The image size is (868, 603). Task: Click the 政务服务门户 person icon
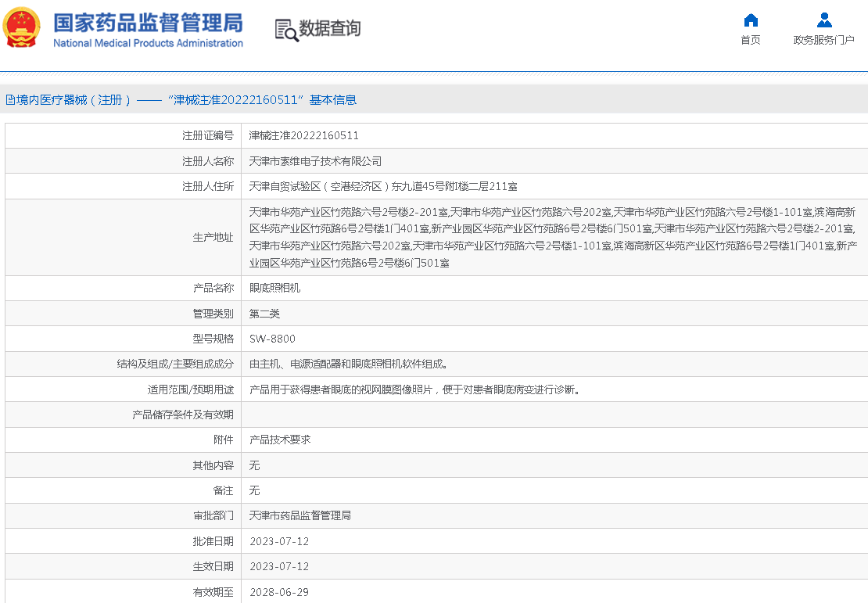click(x=823, y=20)
